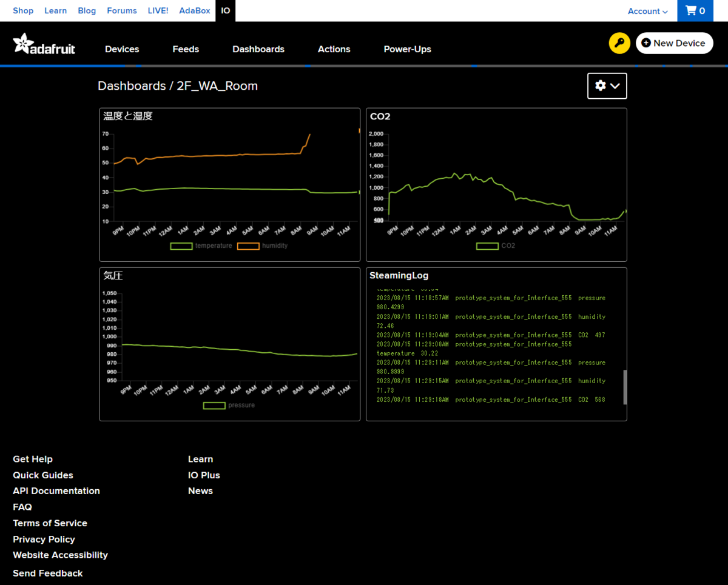Click Dashboards breadcrumb link
This screenshot has width=728, height=585.
coord(132,86)
